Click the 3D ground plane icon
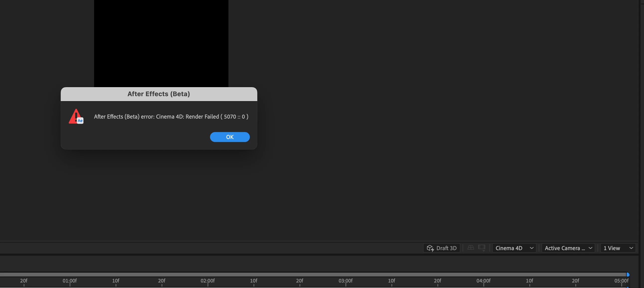 (x=471, y=247)
